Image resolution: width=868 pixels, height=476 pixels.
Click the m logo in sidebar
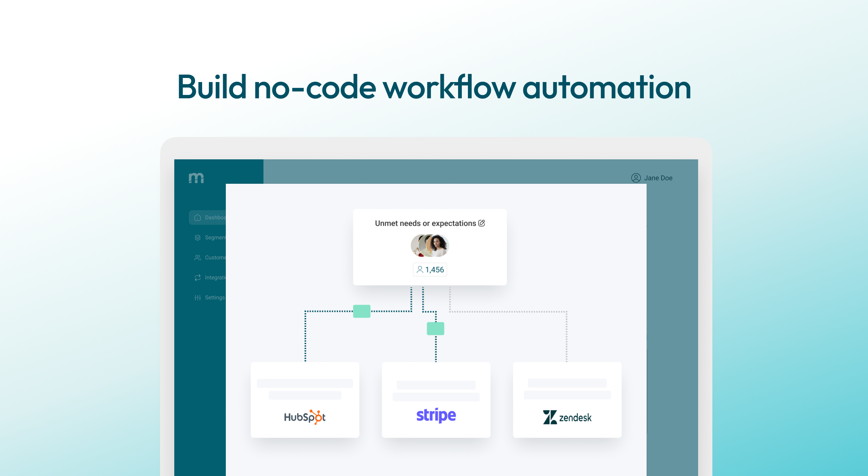(196, 178)
